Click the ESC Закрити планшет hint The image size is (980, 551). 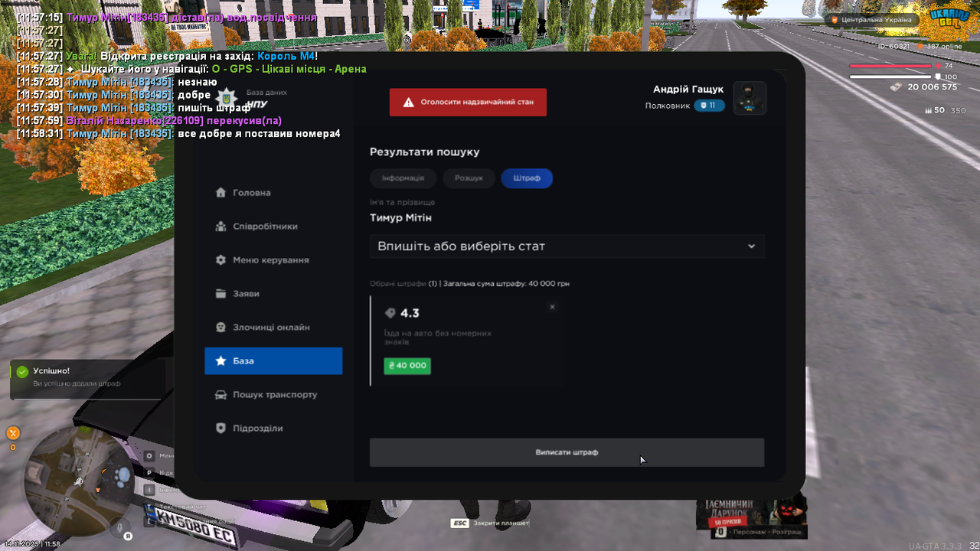pos(490,523)
